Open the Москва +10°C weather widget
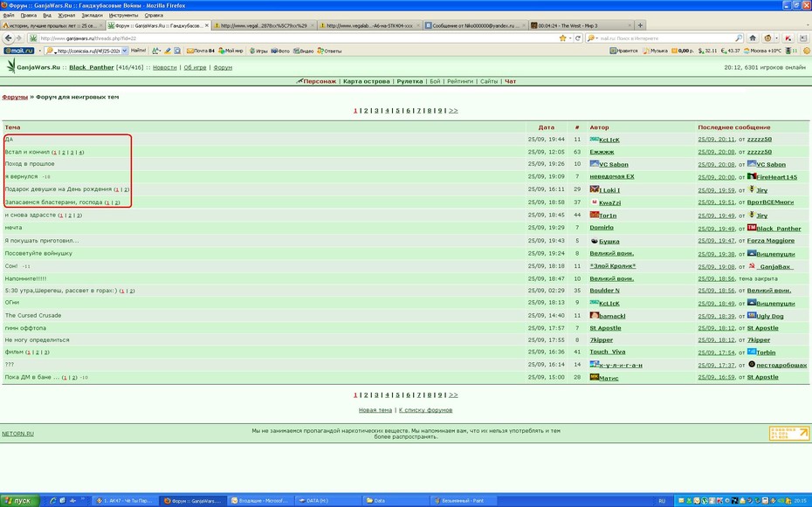The width and height of the screenshot is (812, 507). 762,51
